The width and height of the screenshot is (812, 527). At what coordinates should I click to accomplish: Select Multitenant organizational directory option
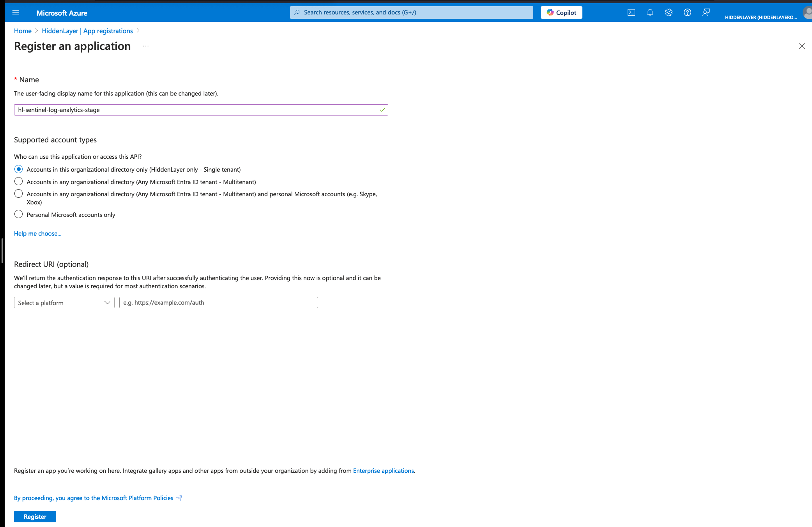click(18, 181)
